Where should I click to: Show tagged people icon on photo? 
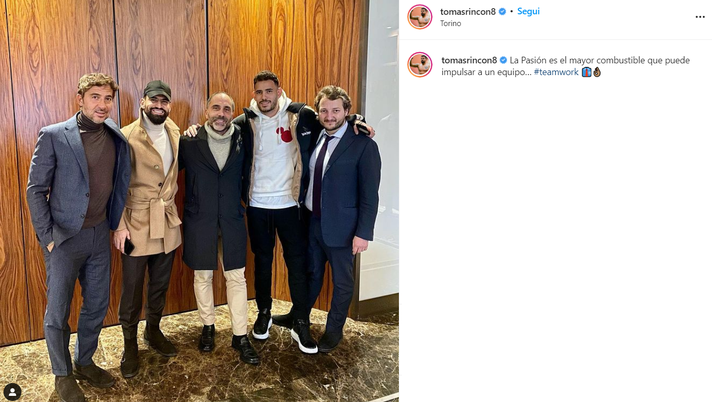(x=12, y=392)
